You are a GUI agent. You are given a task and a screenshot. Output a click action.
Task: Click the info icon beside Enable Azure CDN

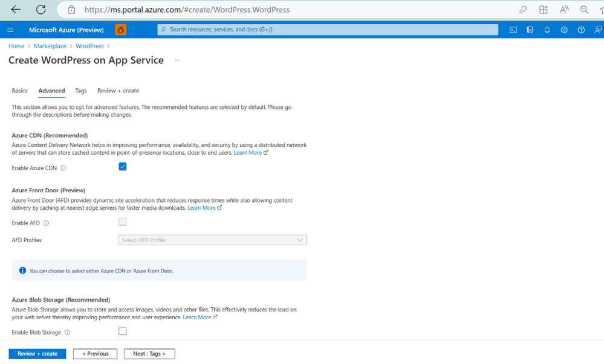(x=63, y=168)
